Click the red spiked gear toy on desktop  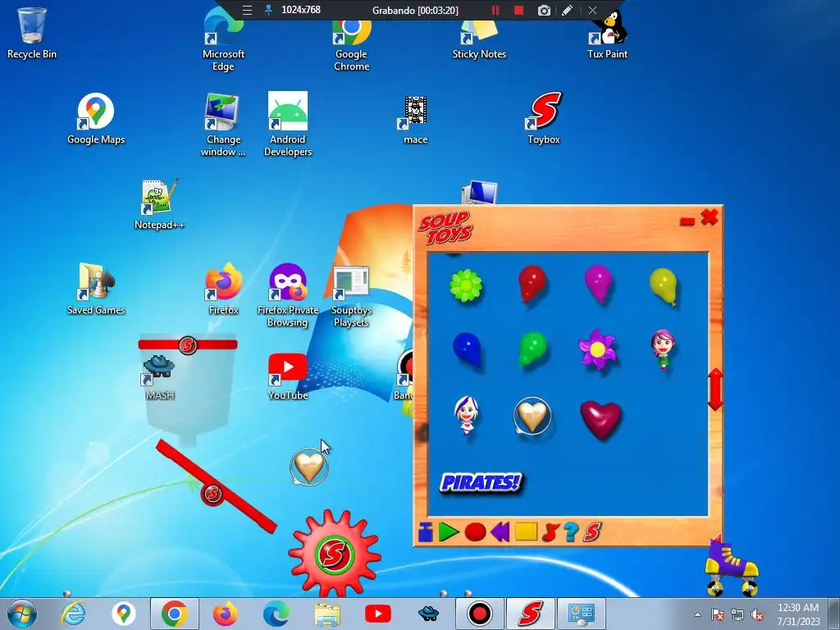pyautogui.click(x=335, y=554)
